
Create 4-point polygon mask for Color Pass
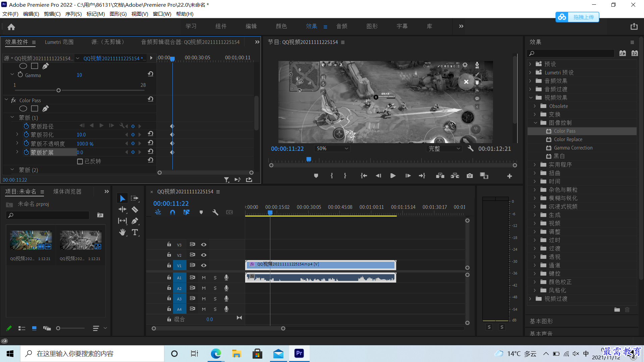[x=35, y=108]
